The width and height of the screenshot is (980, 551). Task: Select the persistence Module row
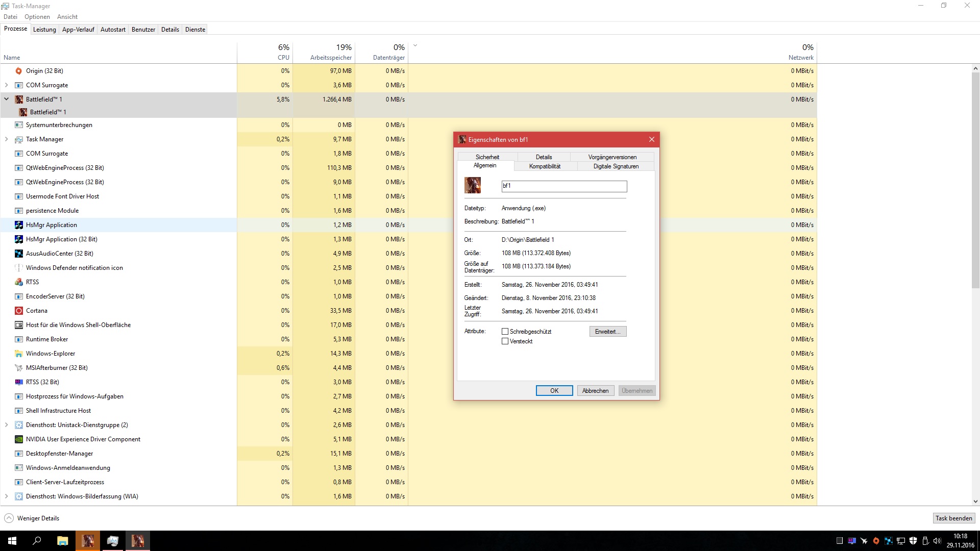point(408,211)
